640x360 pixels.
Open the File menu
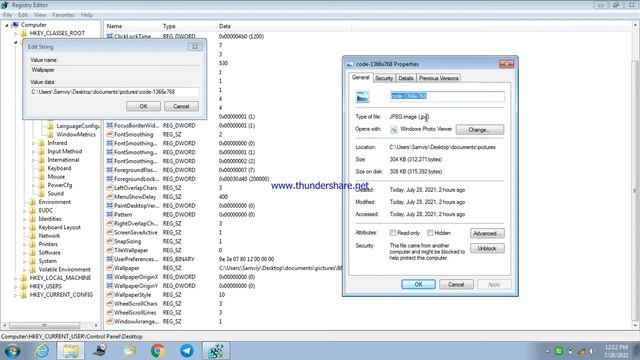click(7, 15)
